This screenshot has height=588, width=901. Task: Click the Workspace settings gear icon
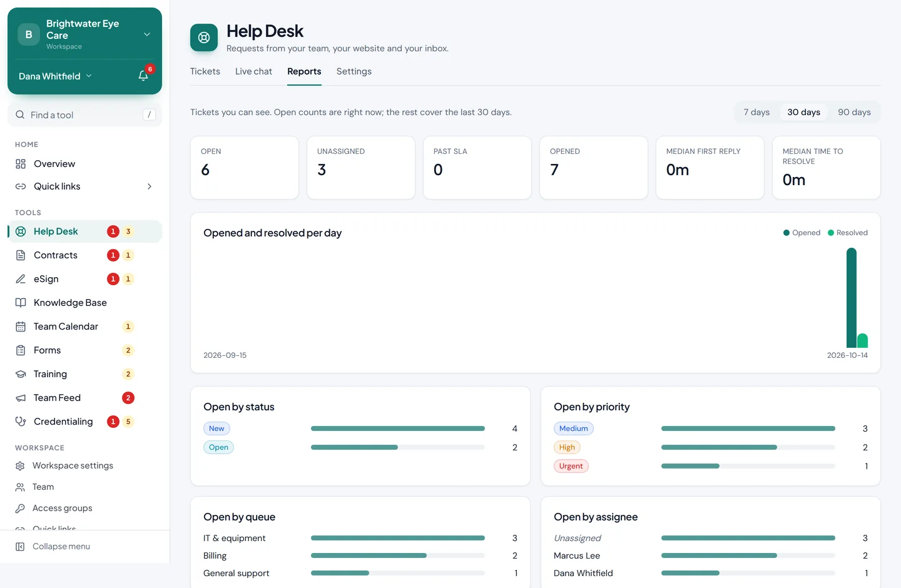pos(20,466)
